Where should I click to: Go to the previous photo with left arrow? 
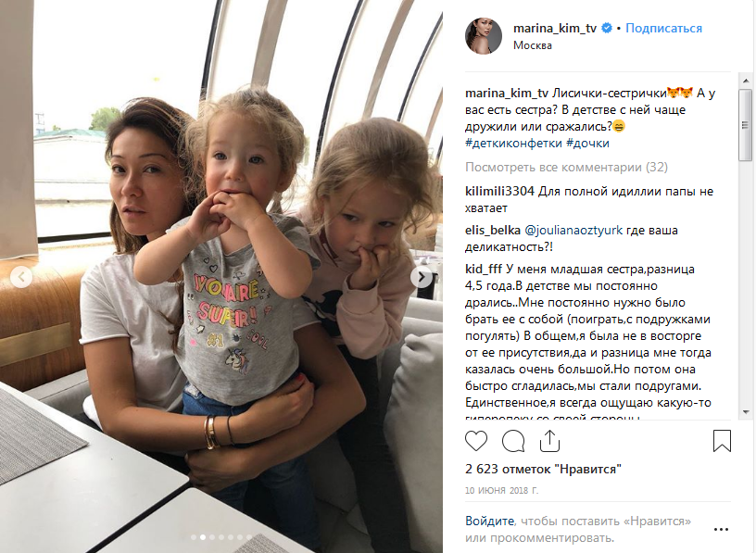[x=21, y=277]
